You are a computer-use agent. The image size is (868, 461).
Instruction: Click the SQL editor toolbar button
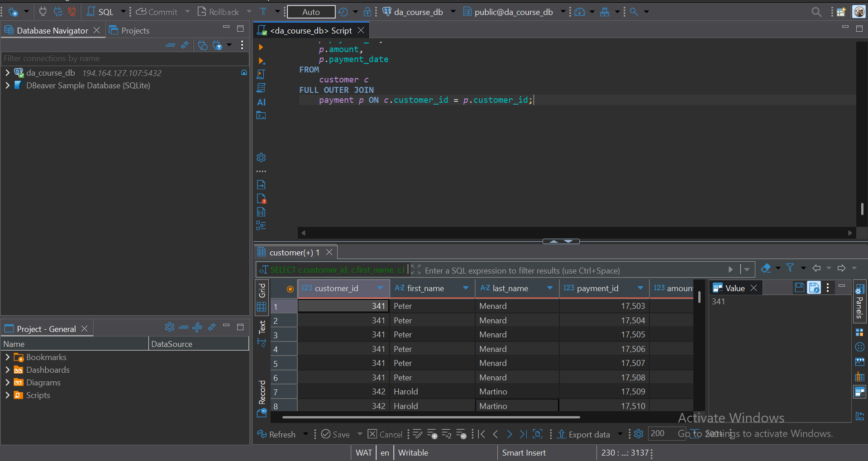point(100,12)
